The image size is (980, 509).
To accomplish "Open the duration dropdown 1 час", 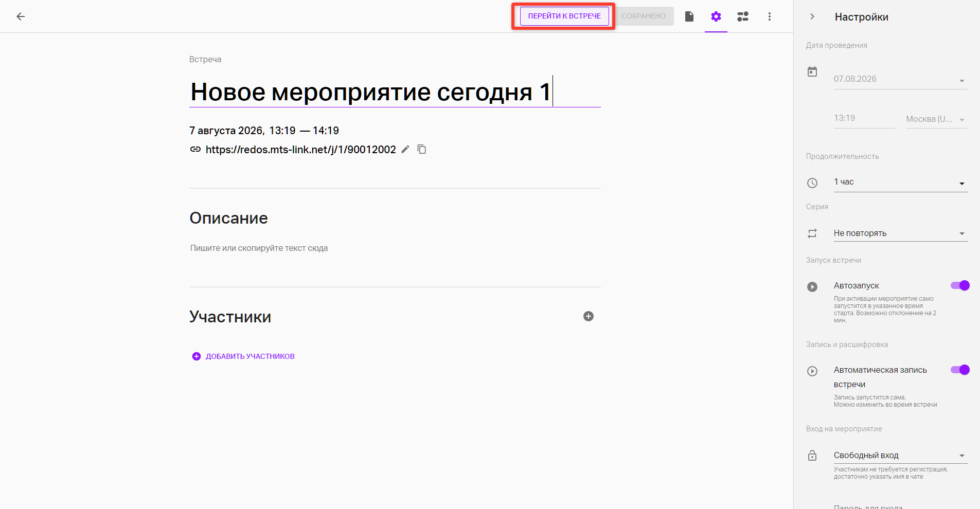I will [x=901, y=182].
